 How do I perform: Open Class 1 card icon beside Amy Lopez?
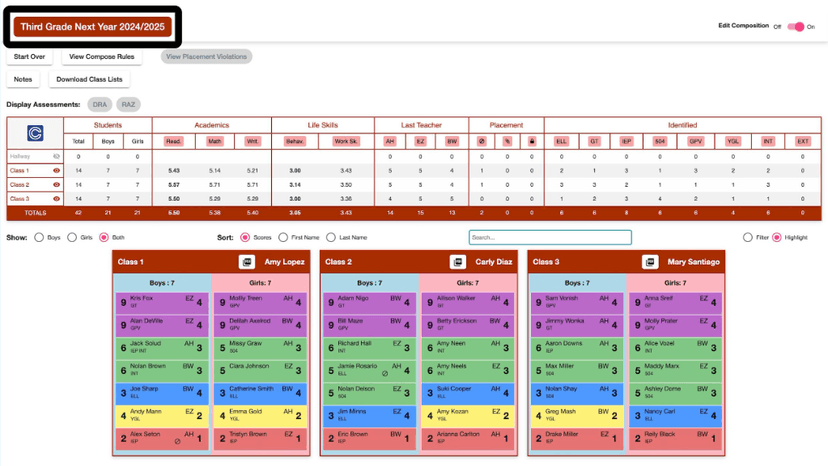pyautogui.click(x=247, y=262)
